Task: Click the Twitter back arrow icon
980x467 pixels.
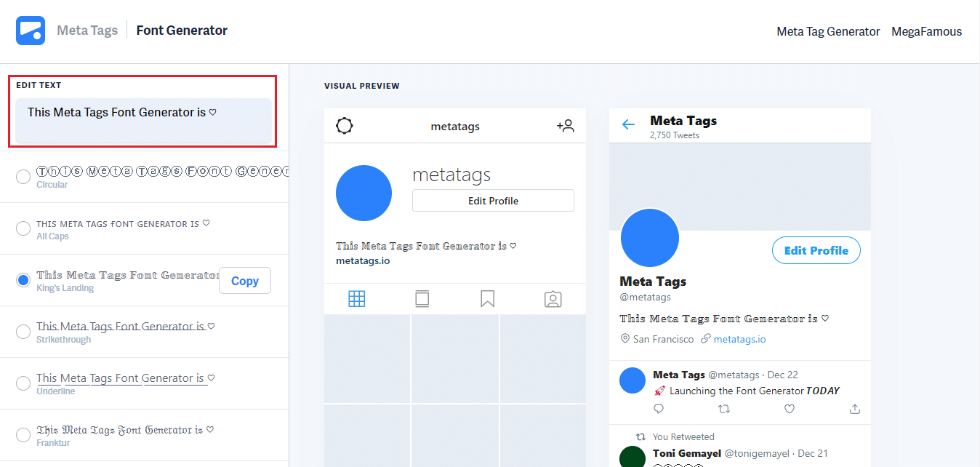Action: pyautogui.click(x=629, y=124)
